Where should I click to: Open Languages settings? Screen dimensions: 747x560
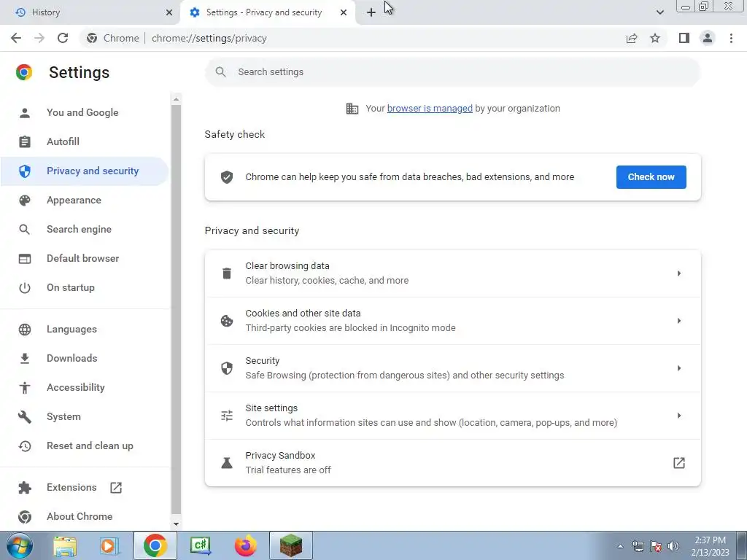85,329
